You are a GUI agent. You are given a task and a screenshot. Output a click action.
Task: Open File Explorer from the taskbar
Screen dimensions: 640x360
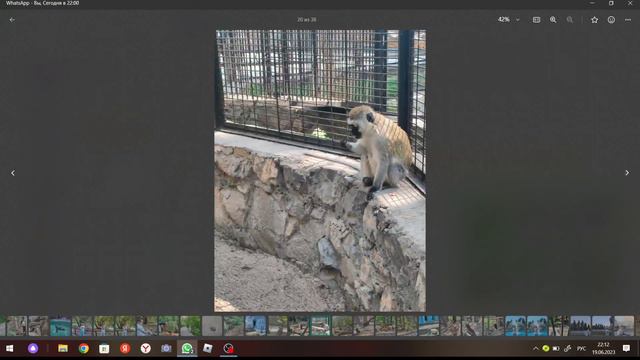pos(63,349)
